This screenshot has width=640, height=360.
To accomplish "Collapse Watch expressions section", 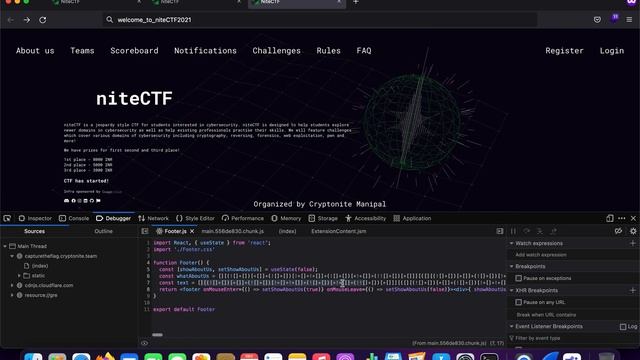I will click(x=511, y=243).
